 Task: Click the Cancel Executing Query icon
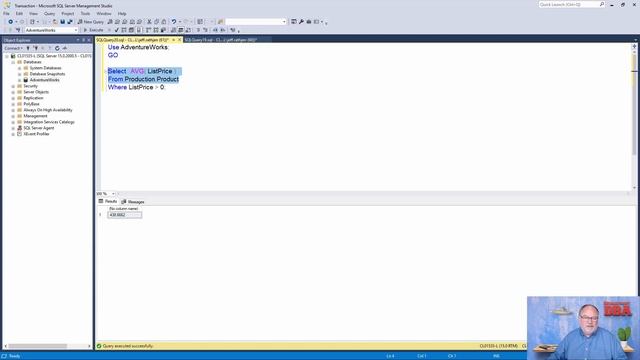point(109,30)
